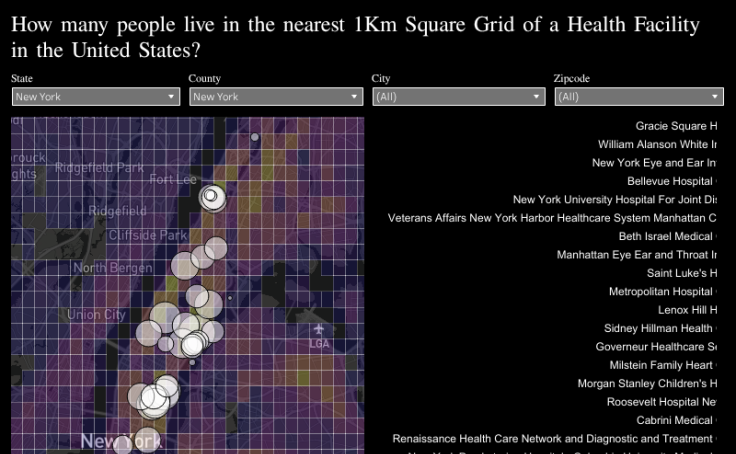Select Morgan Stanley Children's entry
Screen dimensions: 736x454
point(647,384)
